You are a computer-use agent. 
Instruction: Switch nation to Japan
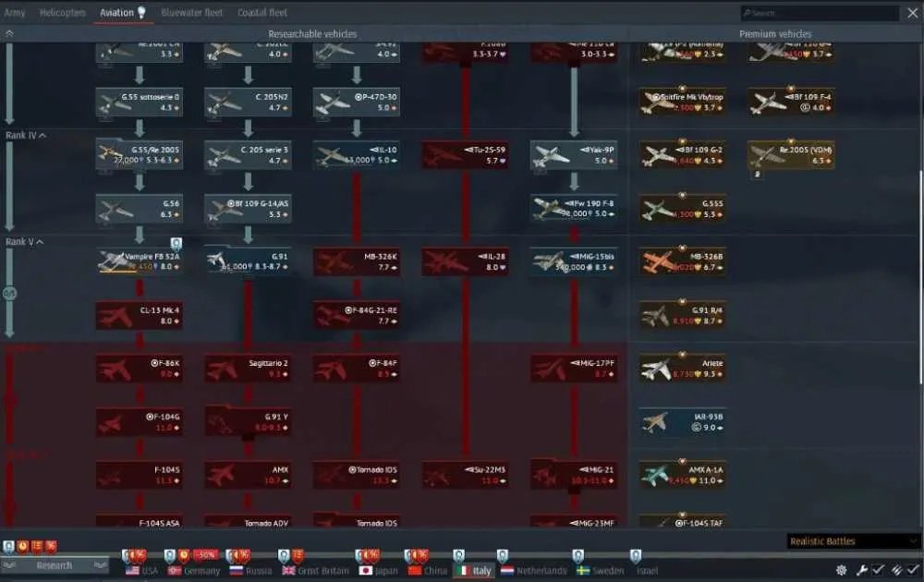click(378, 570)
